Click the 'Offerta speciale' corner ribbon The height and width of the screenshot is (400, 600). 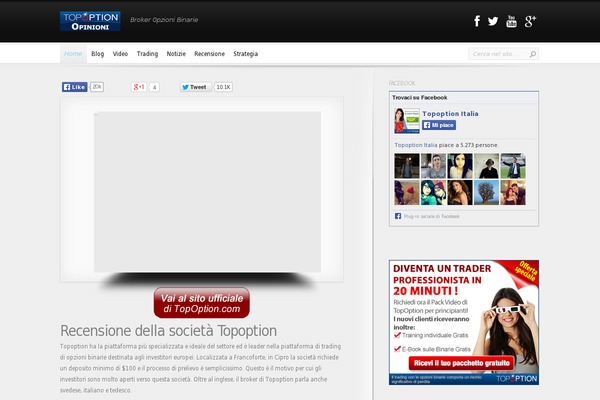coord(526,271)
